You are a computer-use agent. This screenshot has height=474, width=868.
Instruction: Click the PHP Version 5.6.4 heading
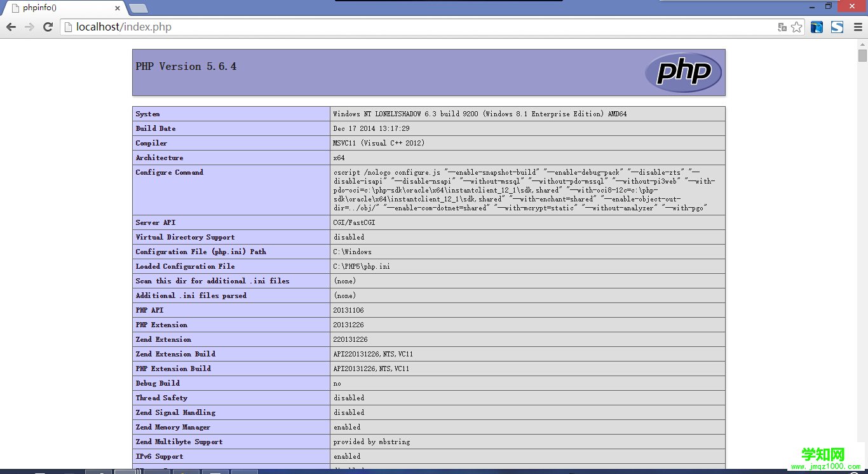[x=186, y=66]
